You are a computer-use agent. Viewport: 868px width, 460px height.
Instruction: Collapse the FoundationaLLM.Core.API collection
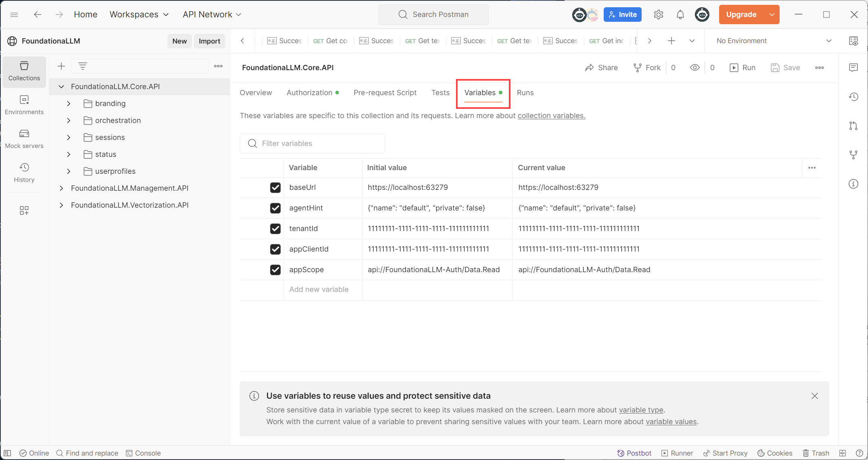click(x=61, y=87)
